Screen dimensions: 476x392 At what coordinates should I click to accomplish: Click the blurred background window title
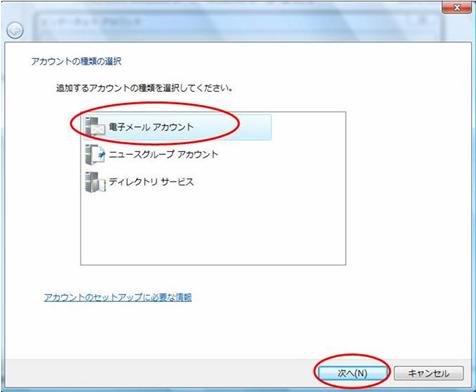coord(91,22)
